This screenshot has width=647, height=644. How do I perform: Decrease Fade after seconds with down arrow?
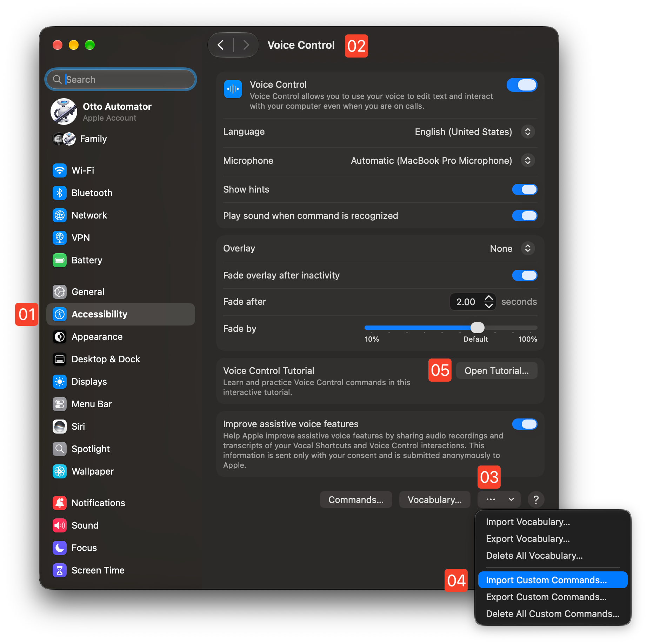tap(489, 306)
